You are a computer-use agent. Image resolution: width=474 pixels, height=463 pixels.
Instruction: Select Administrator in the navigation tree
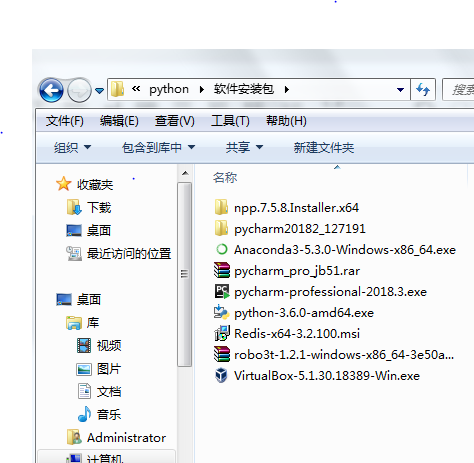(126, 438)
